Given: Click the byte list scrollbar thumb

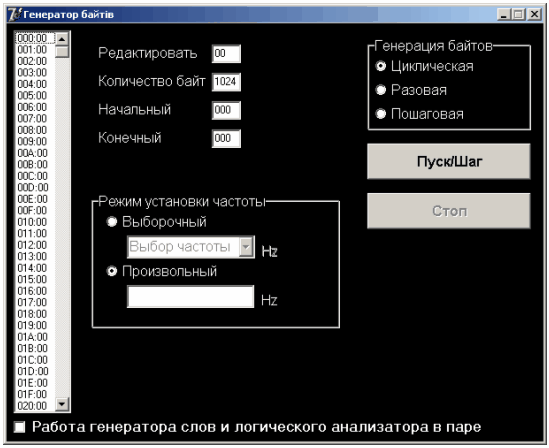Looking at the screenshot, I should [62, 51].
